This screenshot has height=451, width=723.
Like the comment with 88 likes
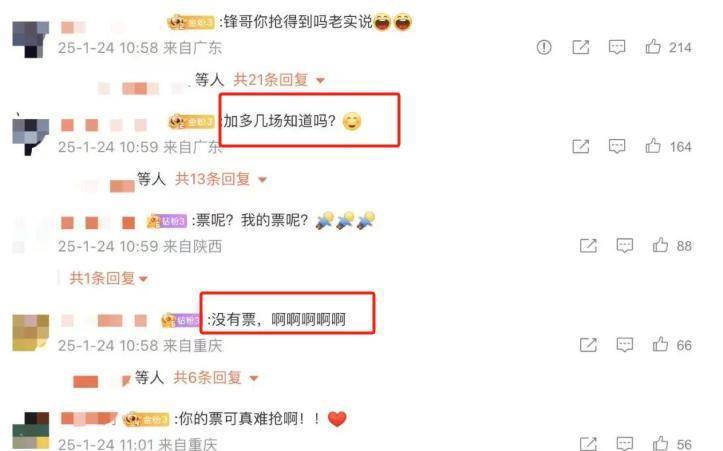(x=660, y=245)
